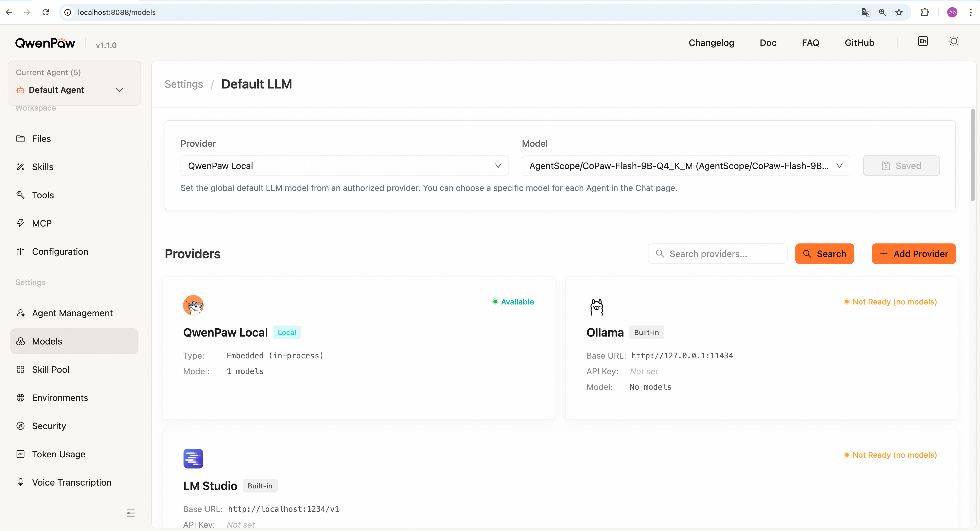This screenshot has height=531, width=980.
Task: Click the QwenPaw Local provider avatar
Action: click(193, 305)
